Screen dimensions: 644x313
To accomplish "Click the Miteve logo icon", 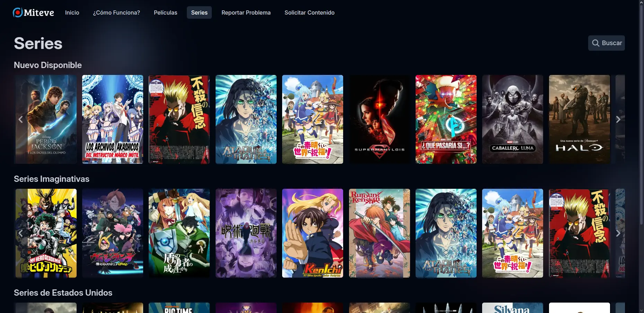I will click(x=18, y=12).
